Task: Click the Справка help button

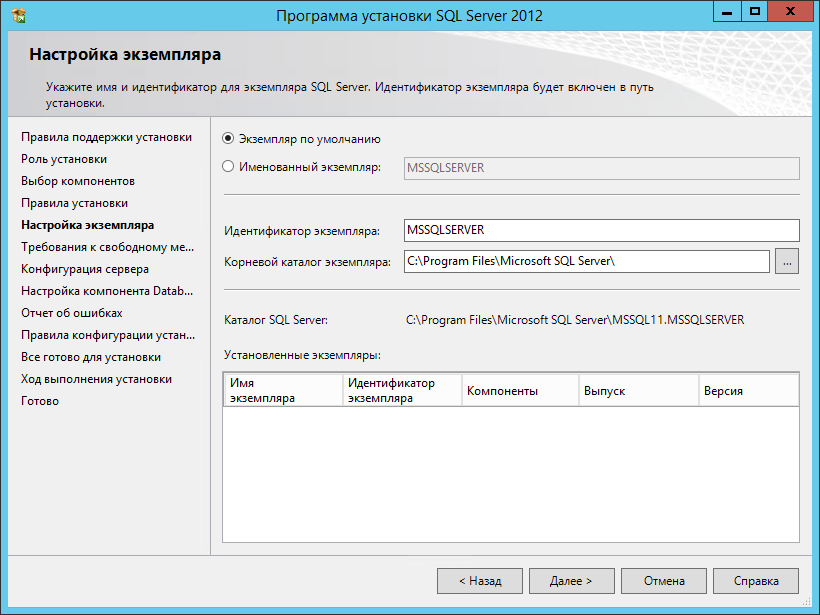Action: pos(756,581)
